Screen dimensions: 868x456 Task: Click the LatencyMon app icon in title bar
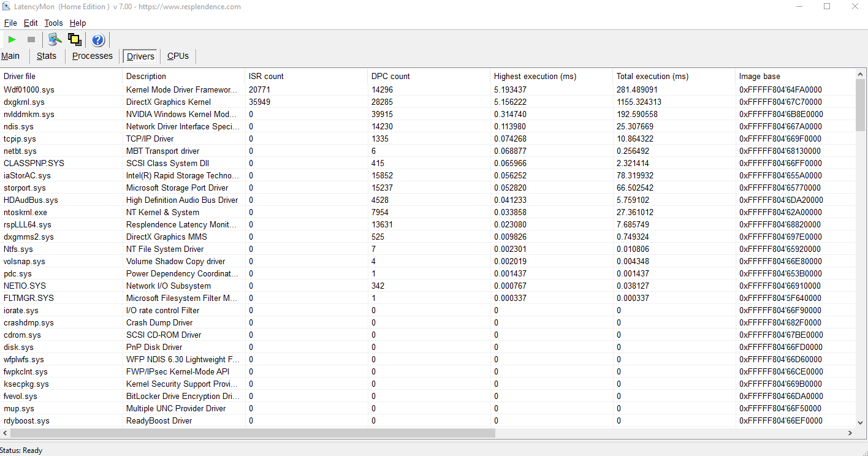(7, 7)
